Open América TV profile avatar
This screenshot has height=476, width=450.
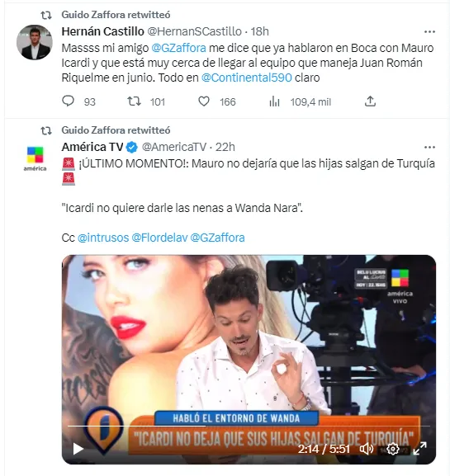pos(35,158)
